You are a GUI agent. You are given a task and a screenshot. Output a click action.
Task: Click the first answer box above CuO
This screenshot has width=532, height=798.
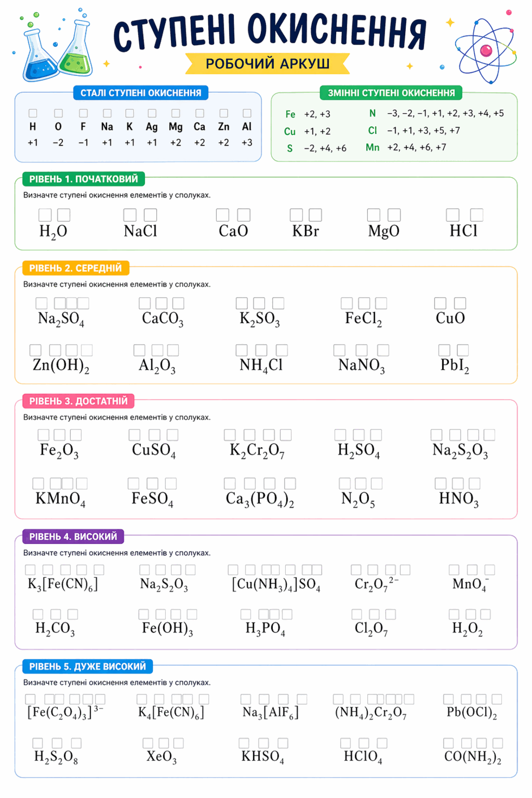click(x=440, y=303)
